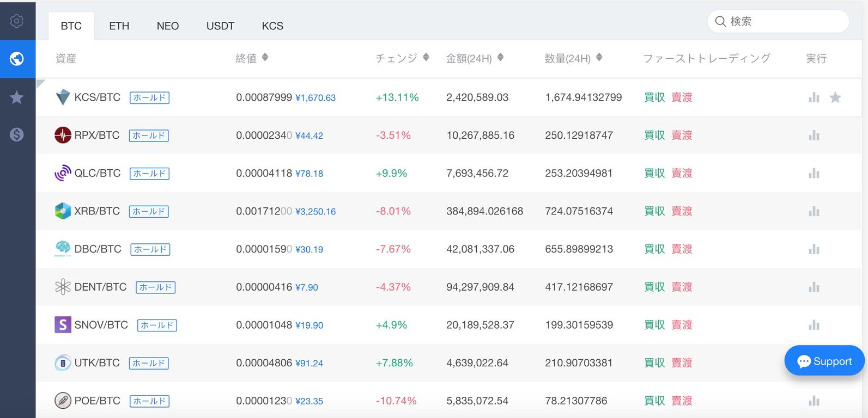The width and height of the screenshot is (868, 418).
Task: Select the globe markets icon in sidebar
Action: point(17,59)
